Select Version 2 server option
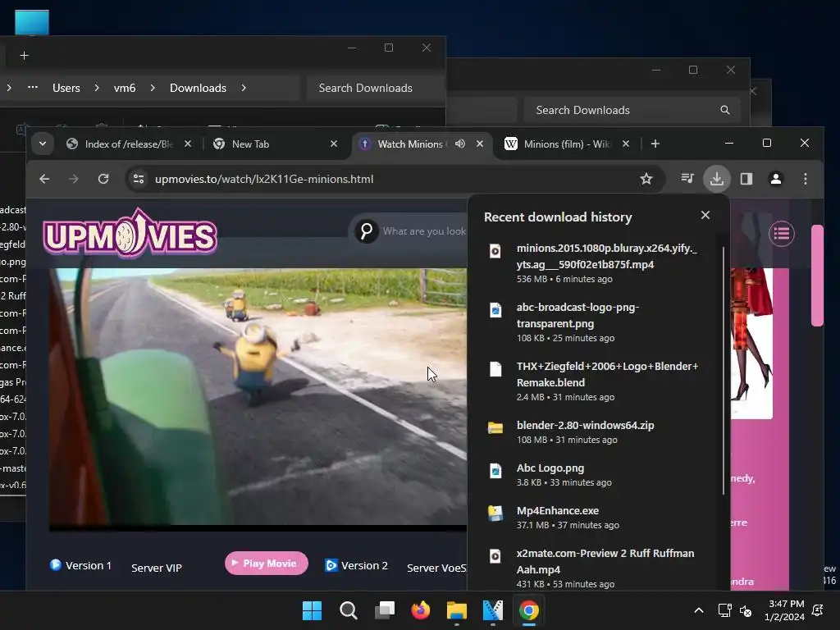840x630 pixels. click(x=356, y=566)
